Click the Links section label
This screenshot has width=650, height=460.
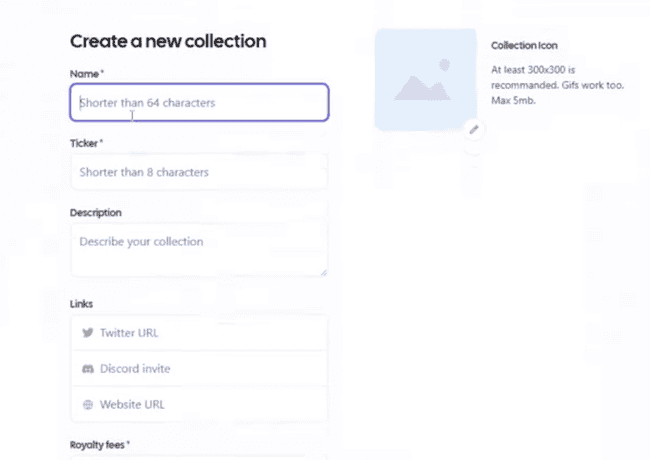tap(82, 303)
